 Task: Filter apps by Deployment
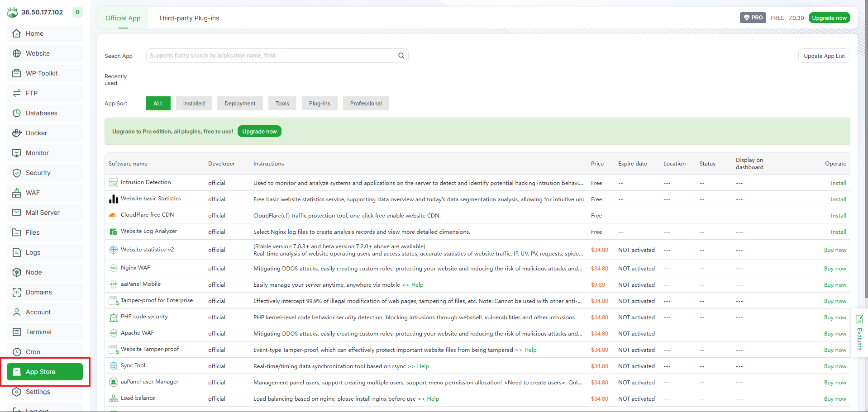click(x=240, y=104)
